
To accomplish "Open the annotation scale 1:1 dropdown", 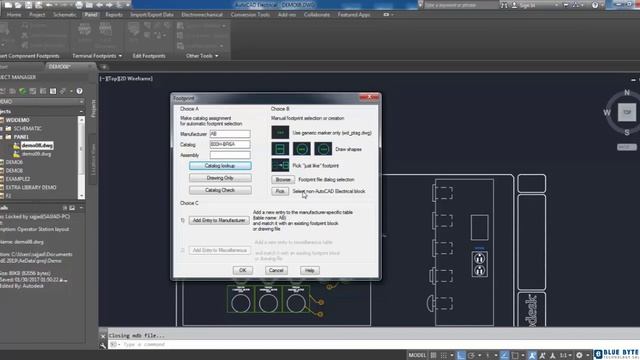I will [565, 355].
